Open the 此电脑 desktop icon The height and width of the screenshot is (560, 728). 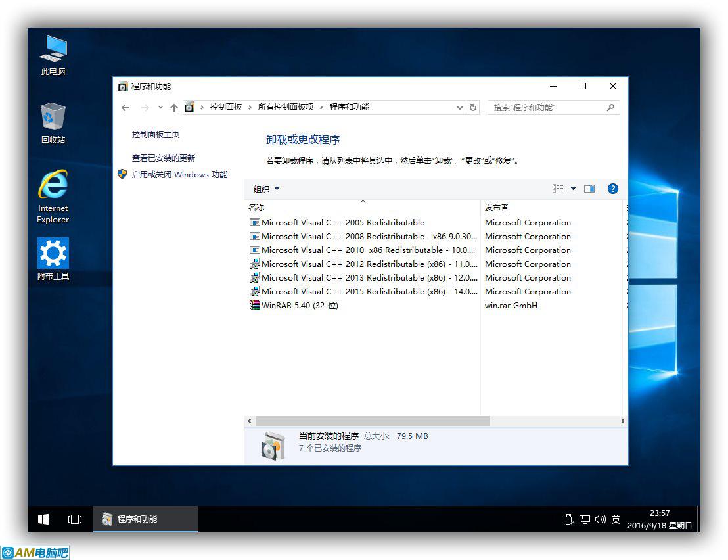coord(53,55)
